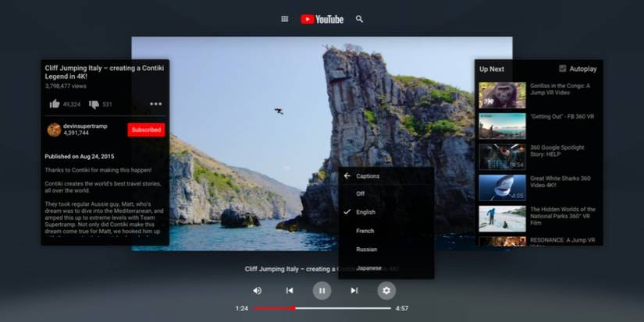Screen dimensions: 644x322
Task: Click like count 49,324
Action: click(x=72, y=104)
